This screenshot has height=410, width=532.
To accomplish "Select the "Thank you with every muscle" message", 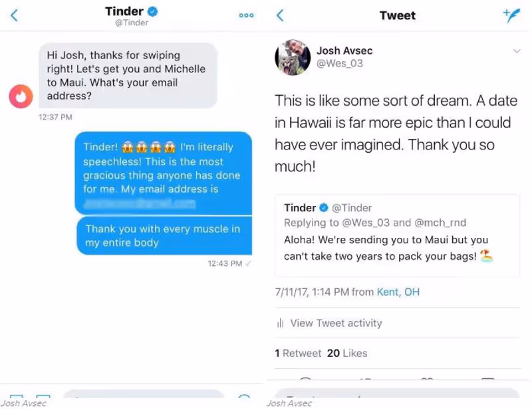I will (x=164, y=236).
